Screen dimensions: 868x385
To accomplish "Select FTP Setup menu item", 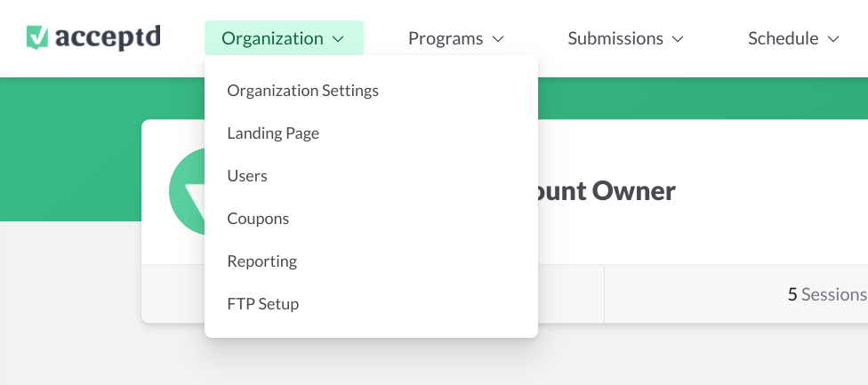I will point(263,304).
